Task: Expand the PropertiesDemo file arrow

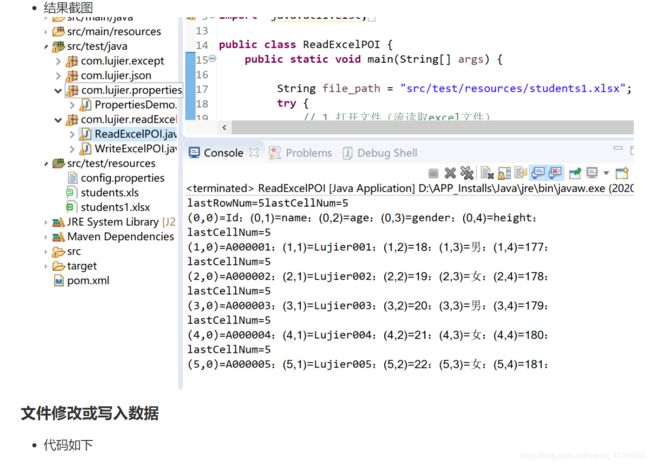Action: (x=72, y=105)
